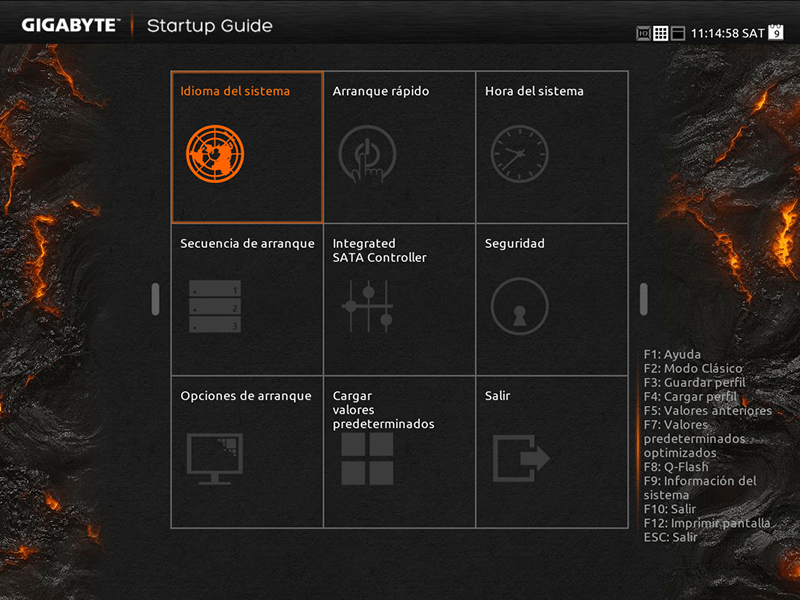Click the F10: Salir entry

(x=669, y=509)
